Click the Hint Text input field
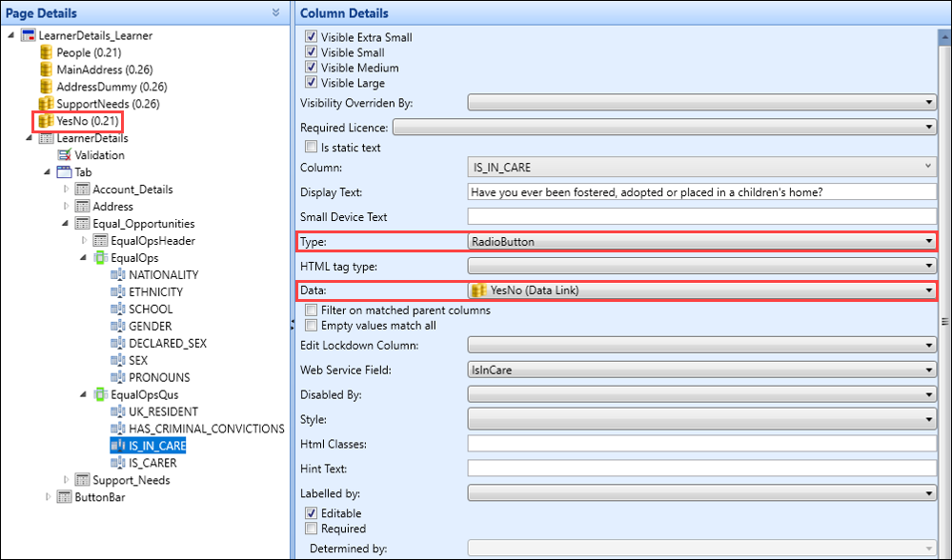The height and width of the screenshot is (560, 952). 702,469
